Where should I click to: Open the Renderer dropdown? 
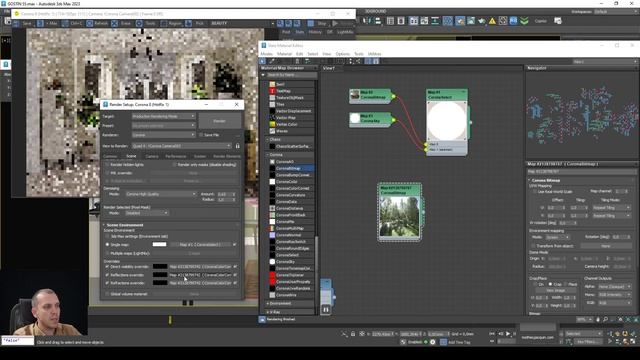(164, 135)
